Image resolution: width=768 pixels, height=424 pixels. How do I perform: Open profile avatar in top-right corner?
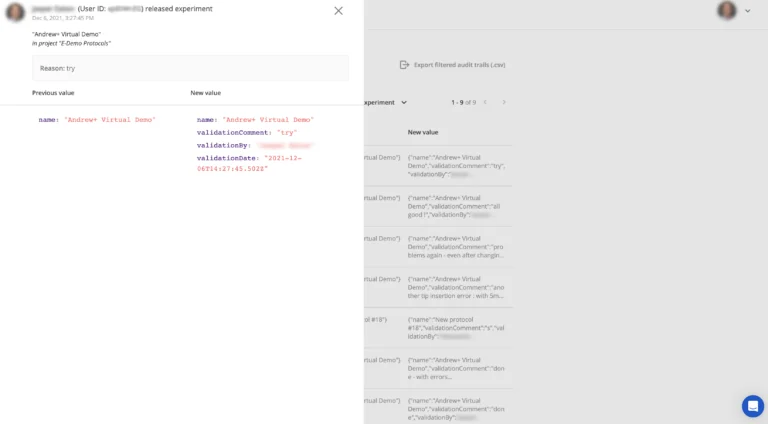[727, 11]
